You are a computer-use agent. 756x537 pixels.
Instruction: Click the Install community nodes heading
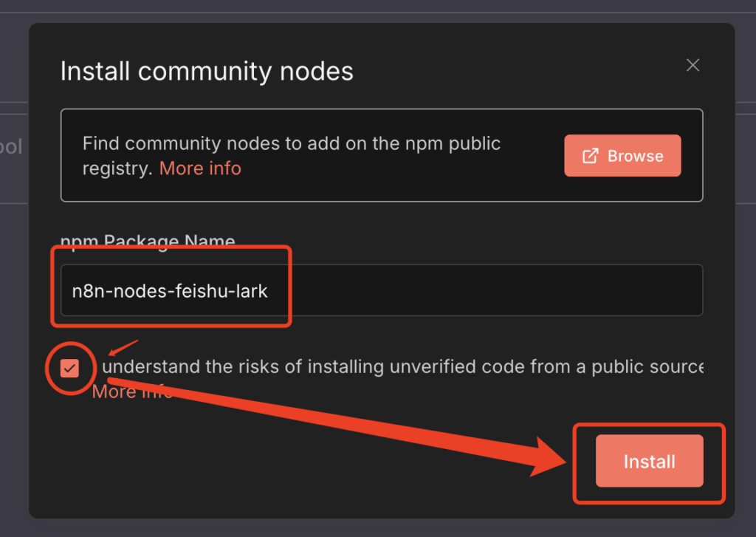tap(207, 72)
